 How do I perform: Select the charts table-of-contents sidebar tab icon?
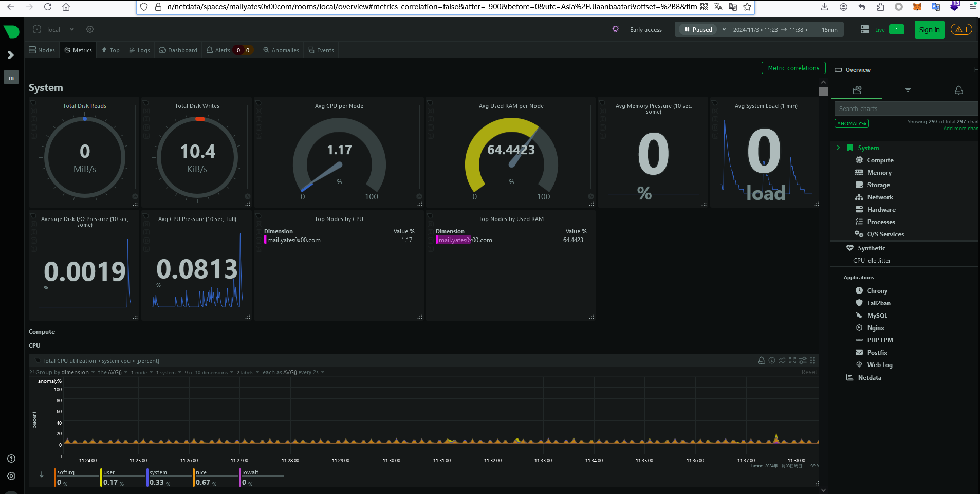pyautogui.click(x=857, y=90)
